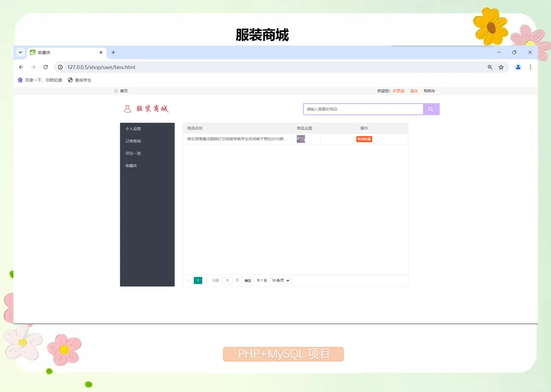Click the tab search chevron at top left

tap(20, 52)
